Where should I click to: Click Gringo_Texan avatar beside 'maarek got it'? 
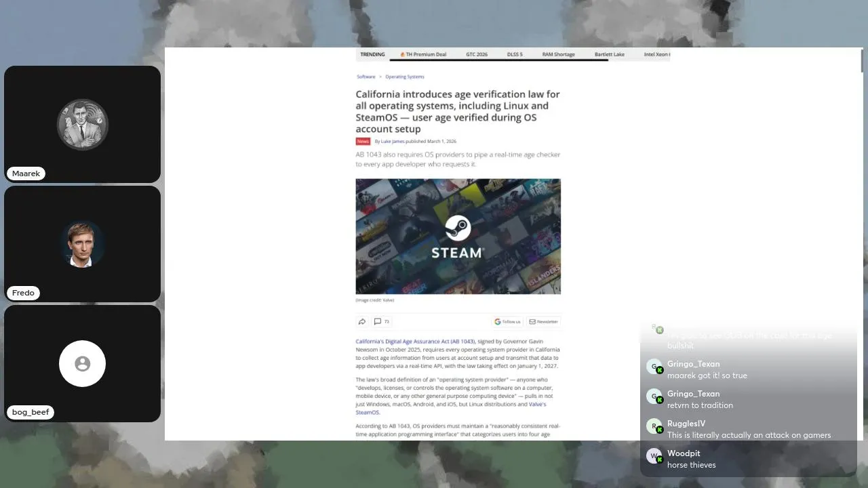[x=654, y=367]
